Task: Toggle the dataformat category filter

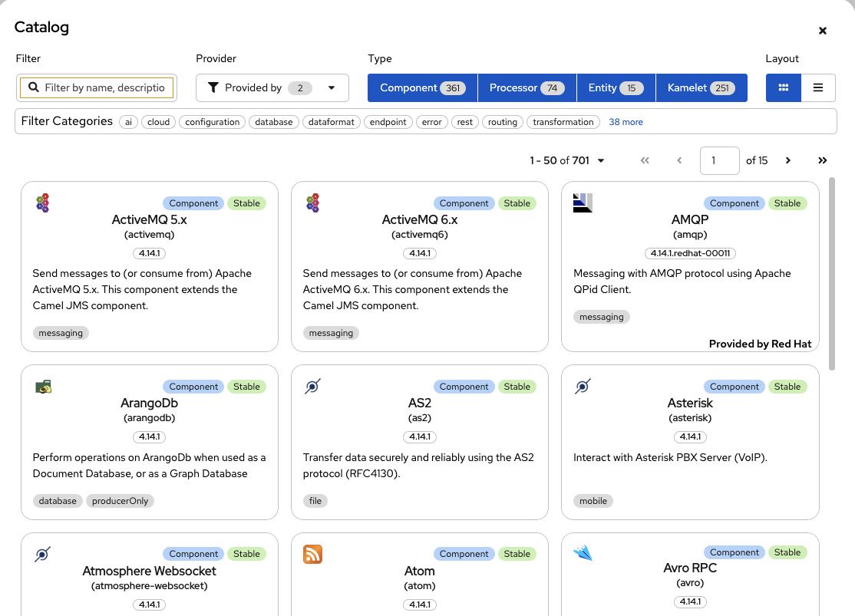Action: (x=331, y=122)
